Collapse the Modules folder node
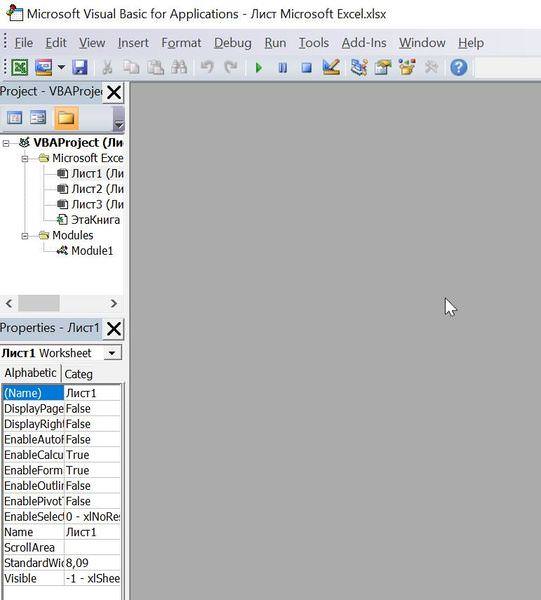The width and height of the screenshot is (541, 600). (24, 236)
